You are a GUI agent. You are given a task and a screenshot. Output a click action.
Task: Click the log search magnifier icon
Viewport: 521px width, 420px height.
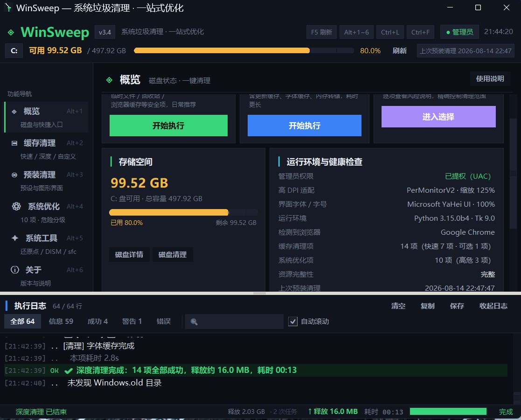pyautogui.click(x=194, y=322)
